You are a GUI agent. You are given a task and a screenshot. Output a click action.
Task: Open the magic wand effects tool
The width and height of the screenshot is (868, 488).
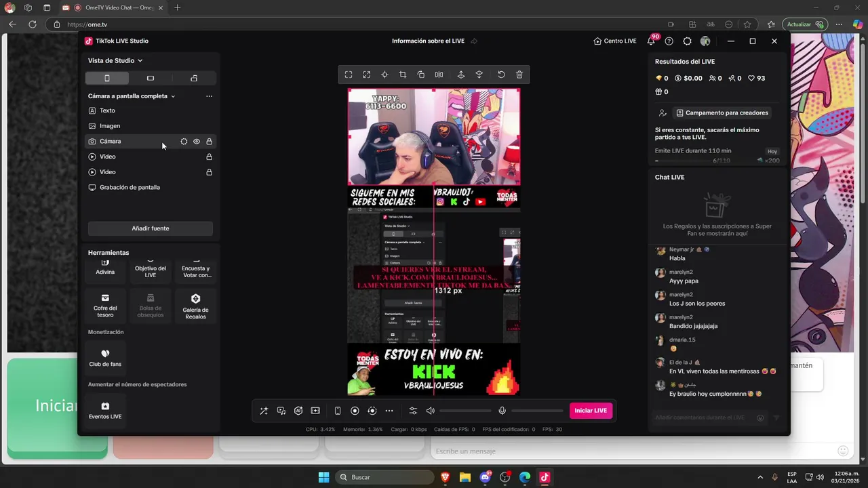pyautogui.click(x=264, y=411)
